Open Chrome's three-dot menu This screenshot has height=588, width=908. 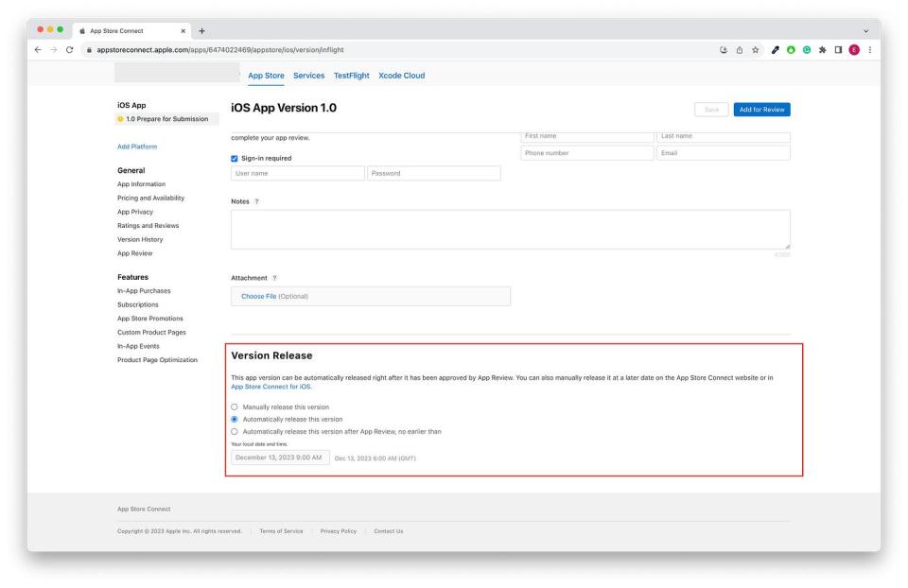[870, 50]
